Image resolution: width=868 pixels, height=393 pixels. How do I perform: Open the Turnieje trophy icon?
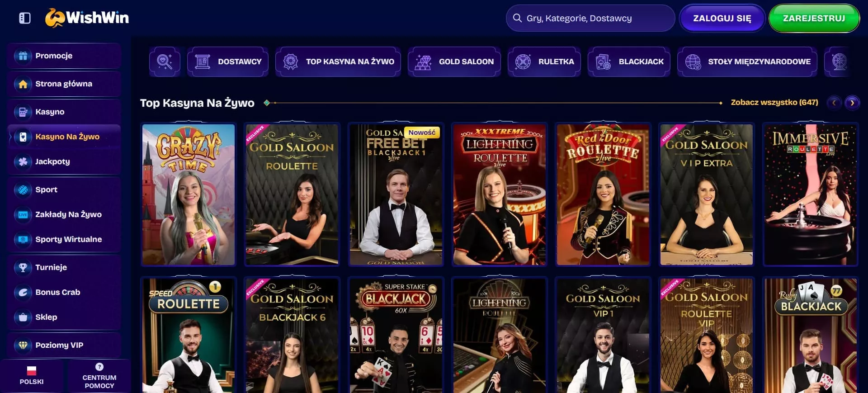[x=23, y=268]
